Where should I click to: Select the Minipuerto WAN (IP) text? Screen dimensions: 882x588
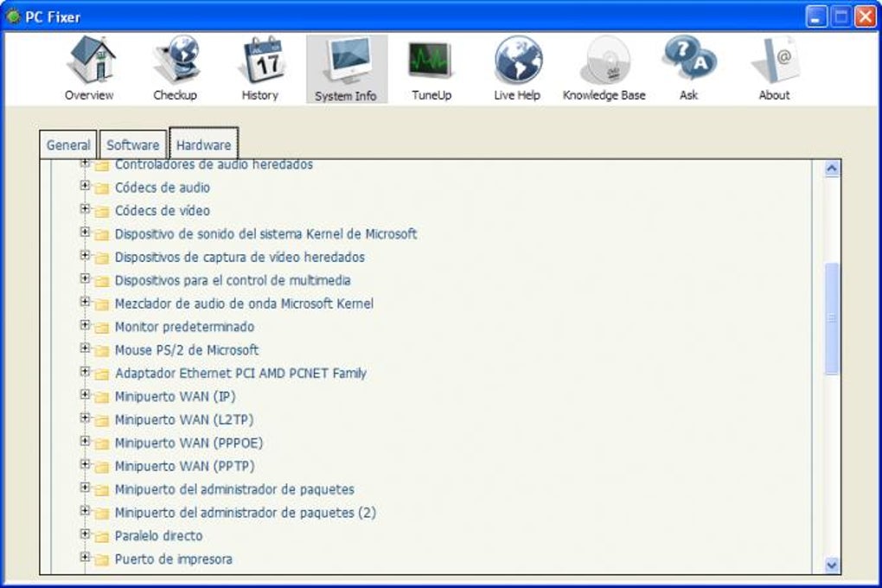click(175, 397)
